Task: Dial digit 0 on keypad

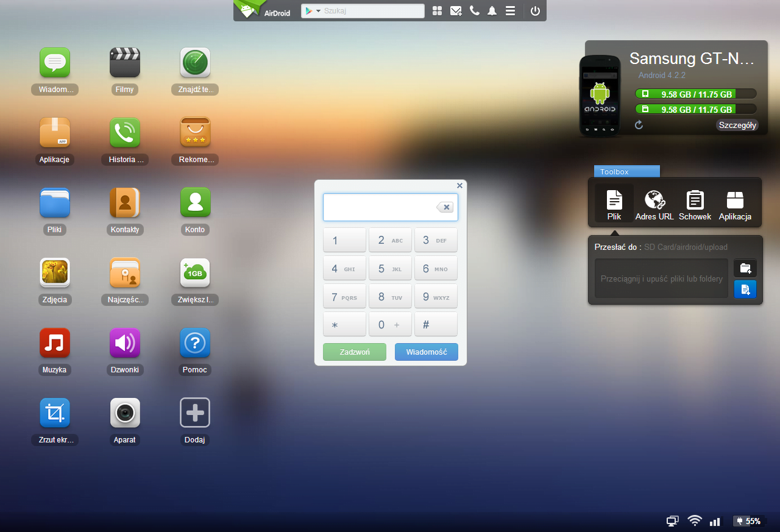Action: (390, 324)
